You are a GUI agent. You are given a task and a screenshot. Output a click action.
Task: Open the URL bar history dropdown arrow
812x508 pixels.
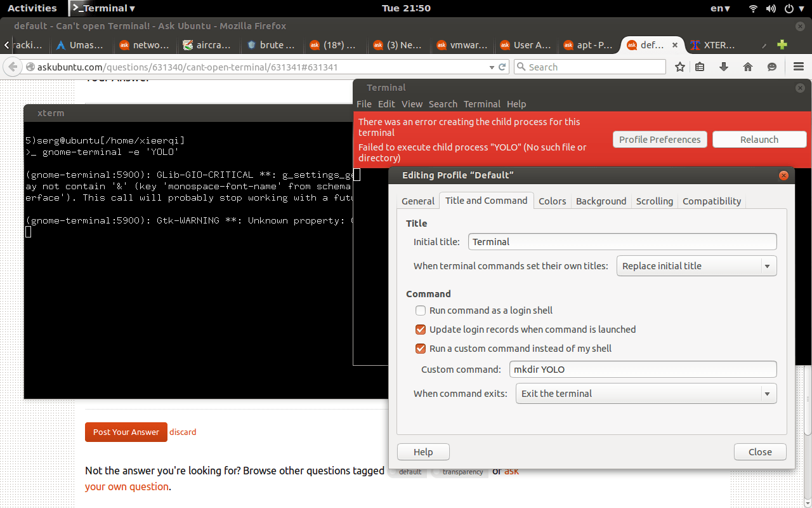(x=492, y=67)
